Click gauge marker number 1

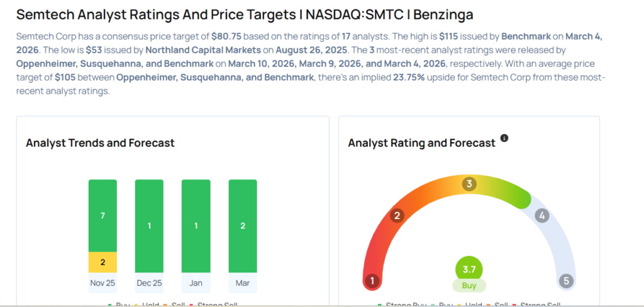pos(373,281)
